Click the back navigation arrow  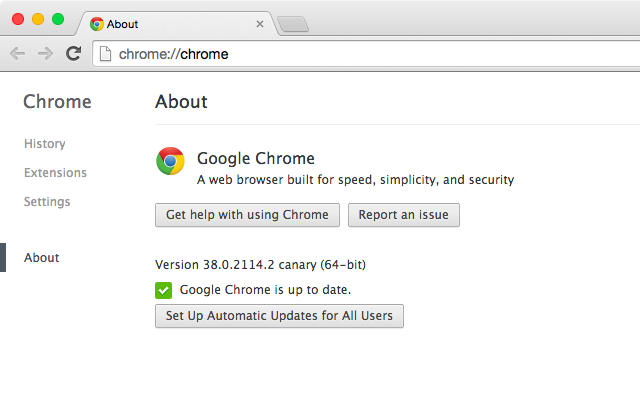click(x=18, y=53)
